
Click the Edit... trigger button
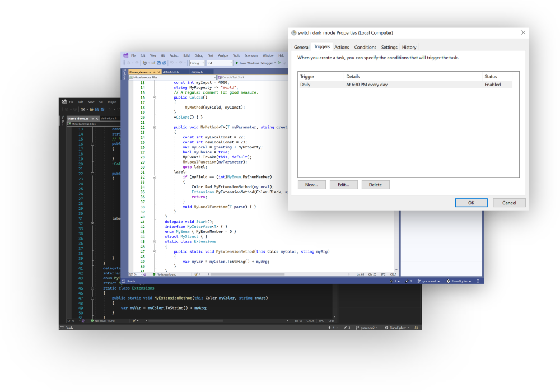click(343, 185)
